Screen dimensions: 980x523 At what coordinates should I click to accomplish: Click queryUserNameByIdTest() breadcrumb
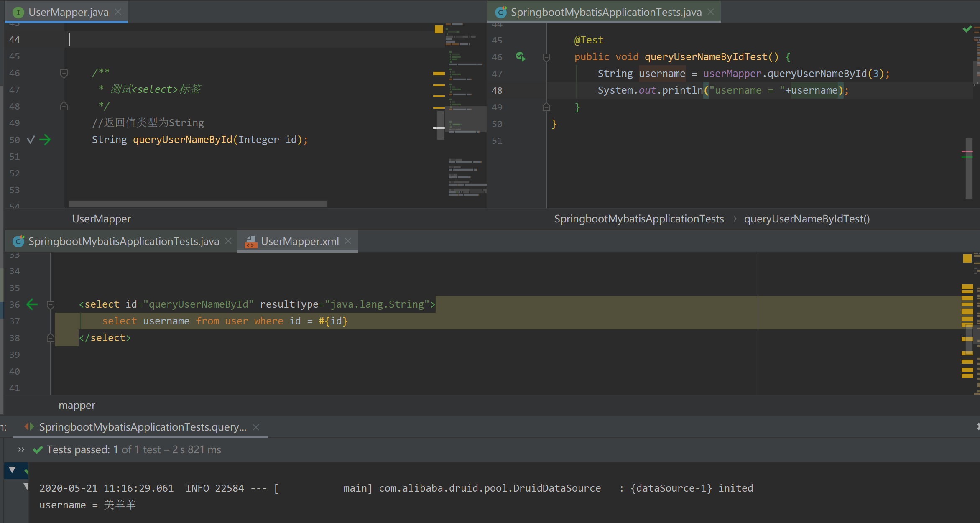tap(806, 219)
